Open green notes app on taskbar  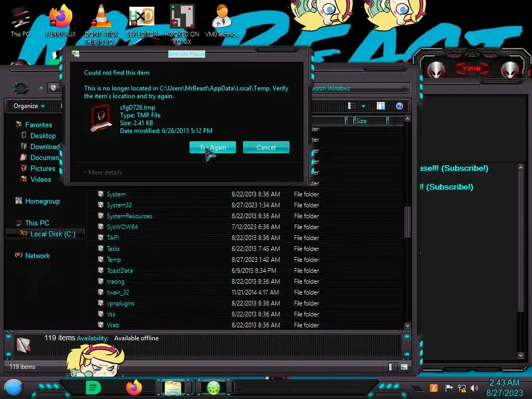tap(94, 388)
